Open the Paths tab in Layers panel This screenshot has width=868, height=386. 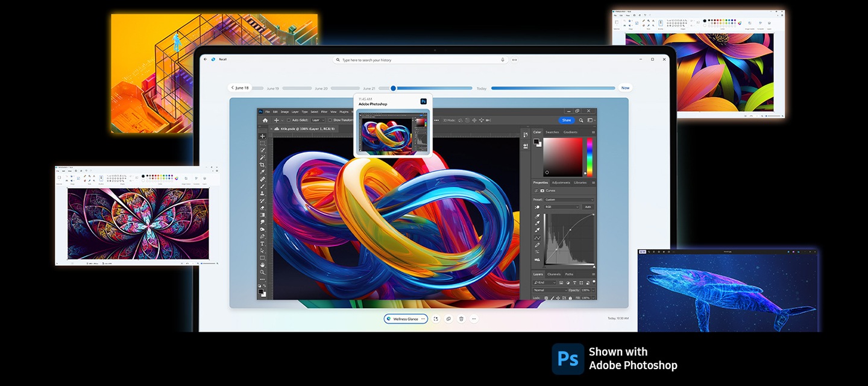tap(569, 274)
